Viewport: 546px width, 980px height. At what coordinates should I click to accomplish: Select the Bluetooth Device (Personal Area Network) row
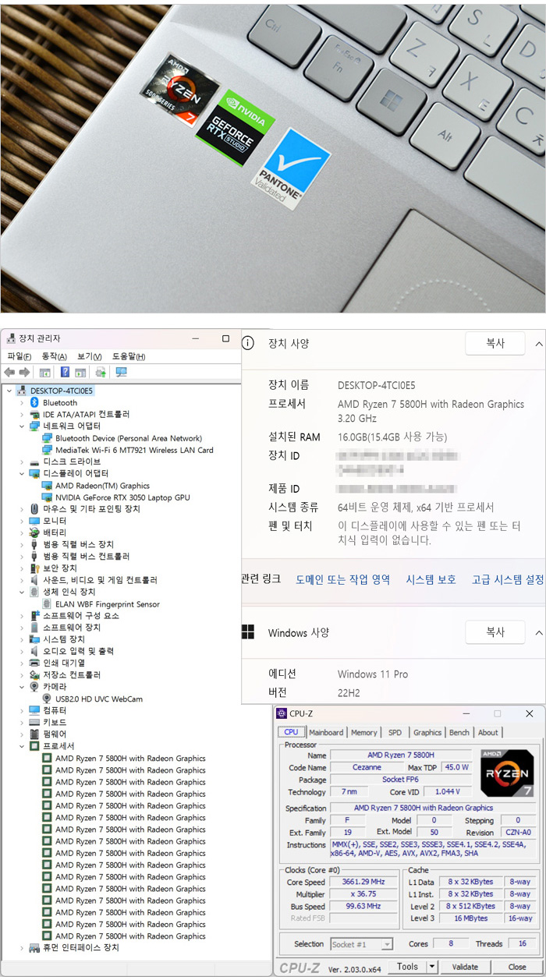pos(122,438)
